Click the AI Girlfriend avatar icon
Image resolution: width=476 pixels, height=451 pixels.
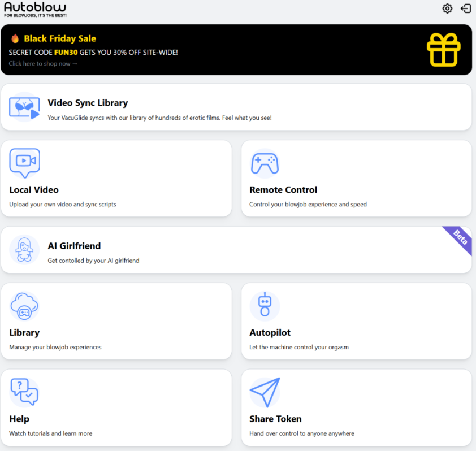pos(24,250)
